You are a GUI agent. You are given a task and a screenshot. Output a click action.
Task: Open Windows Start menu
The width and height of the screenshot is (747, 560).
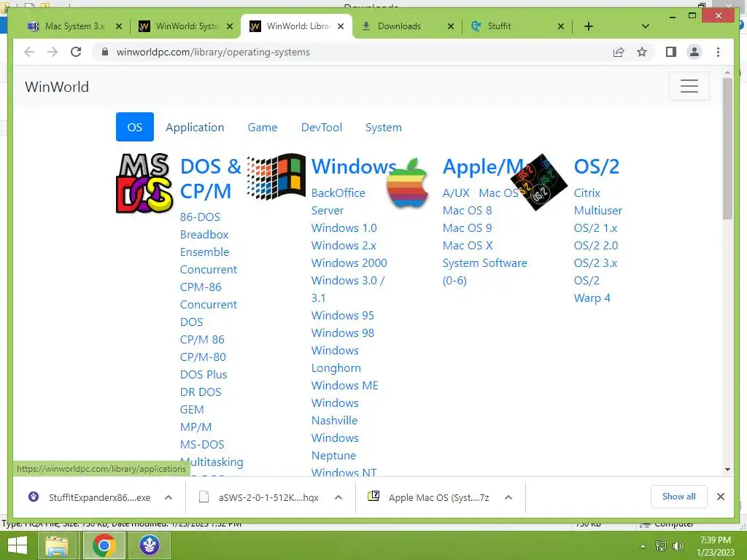coord(18,545)
